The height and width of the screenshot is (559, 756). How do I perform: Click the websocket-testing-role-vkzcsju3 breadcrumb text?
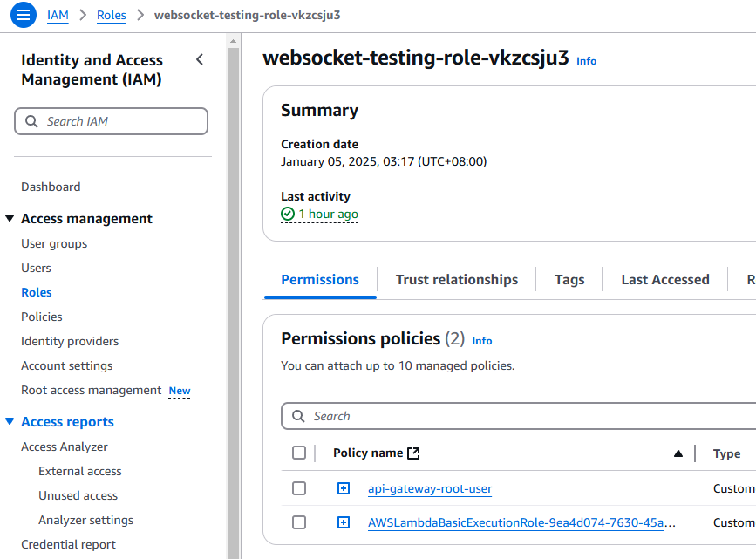point(248,15)
